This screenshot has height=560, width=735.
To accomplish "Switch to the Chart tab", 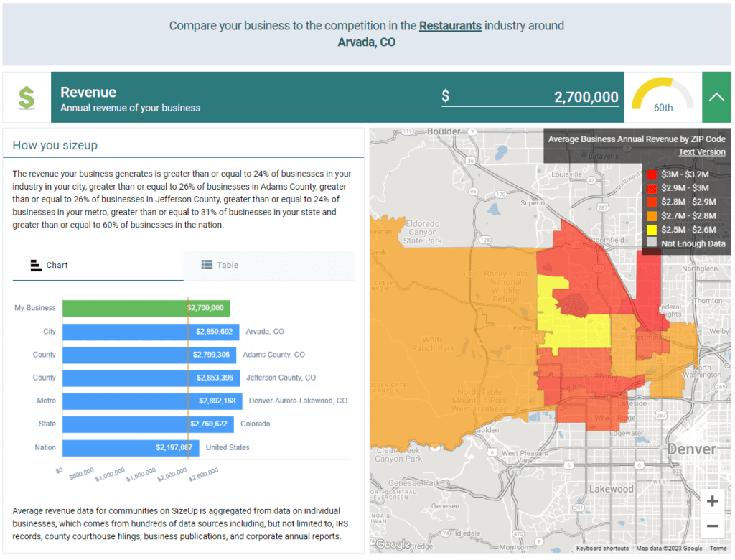I will tap(98, 266).
